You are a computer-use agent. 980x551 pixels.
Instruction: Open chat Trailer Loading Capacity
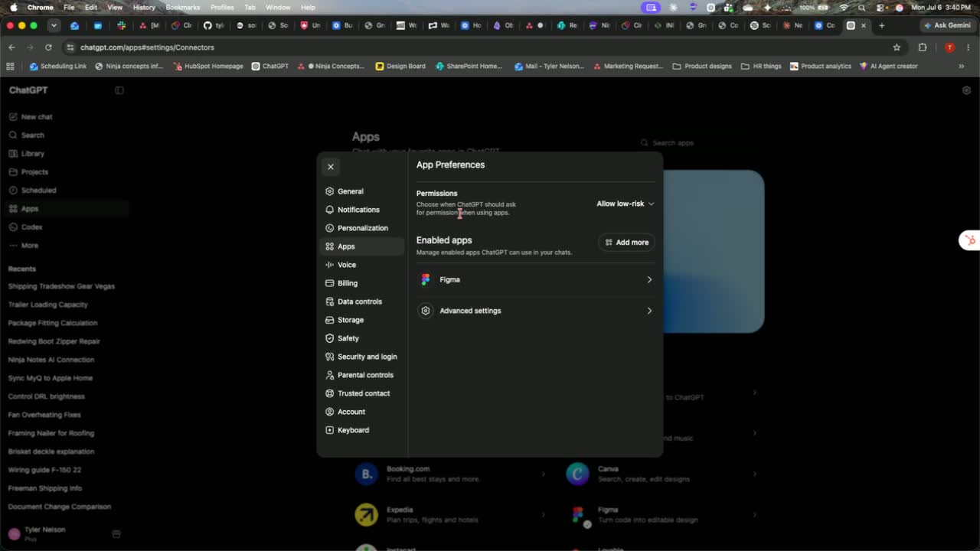[48, 305]
